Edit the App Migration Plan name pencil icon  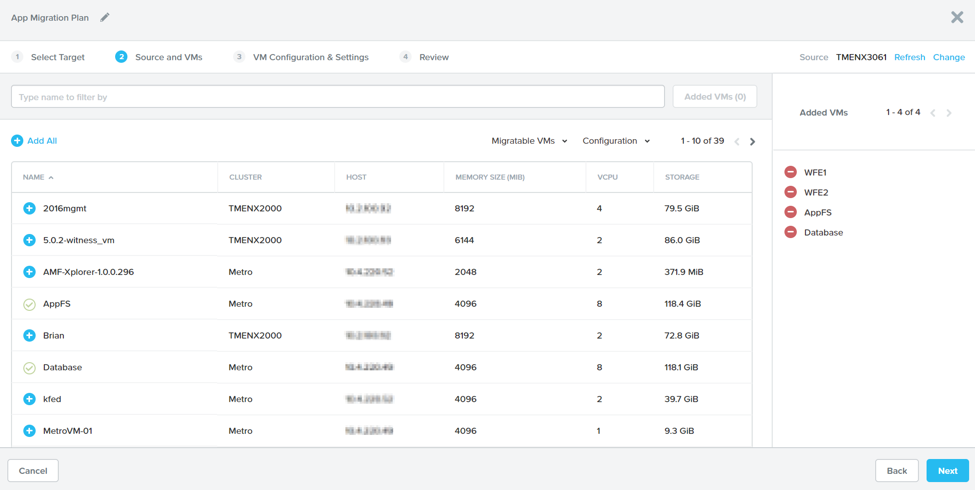click(x=104, y=18)
